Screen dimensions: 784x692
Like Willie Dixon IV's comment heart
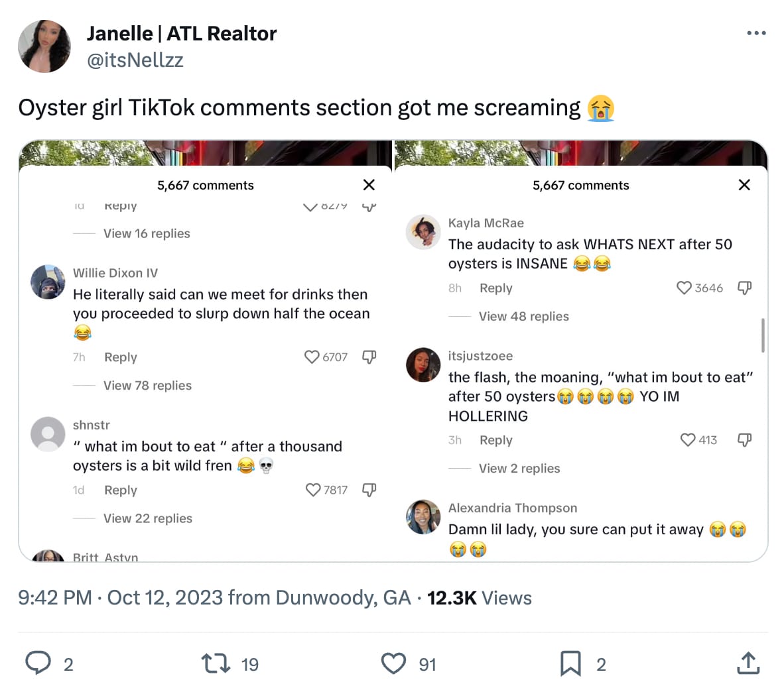[312, 357]
